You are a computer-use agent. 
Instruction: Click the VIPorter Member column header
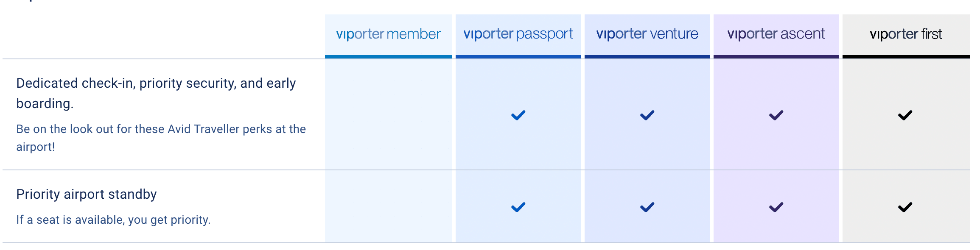(x=388, y=34)
